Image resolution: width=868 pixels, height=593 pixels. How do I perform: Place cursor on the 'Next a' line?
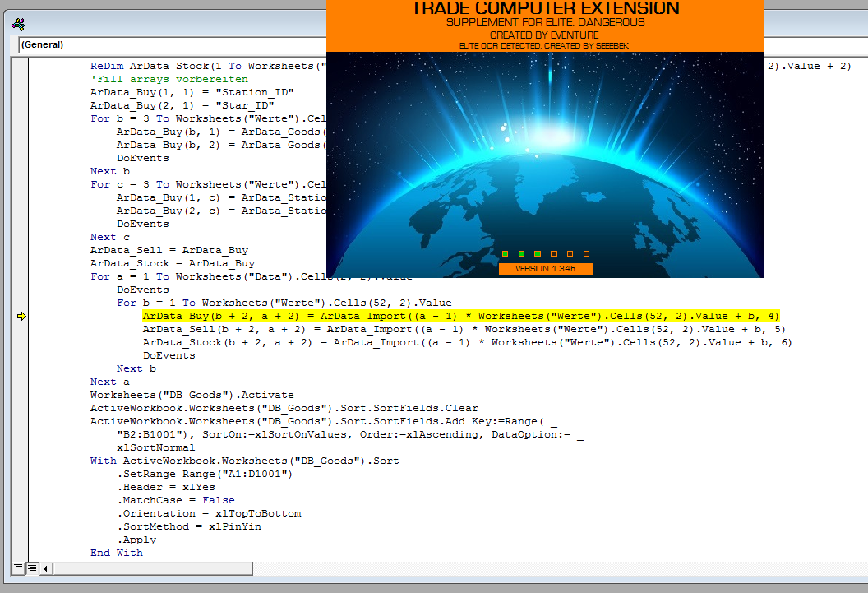tap(110, 382)
